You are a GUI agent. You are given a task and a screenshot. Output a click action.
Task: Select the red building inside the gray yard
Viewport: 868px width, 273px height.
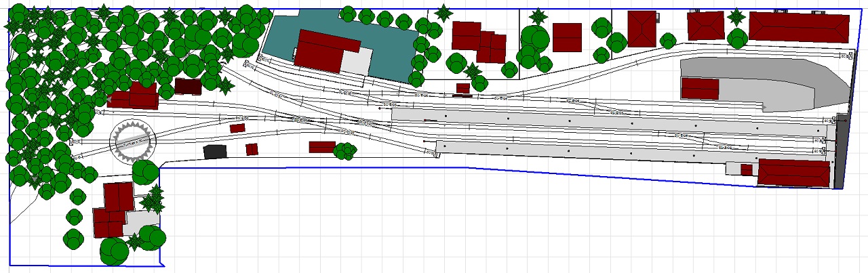[x=700, y=89]
